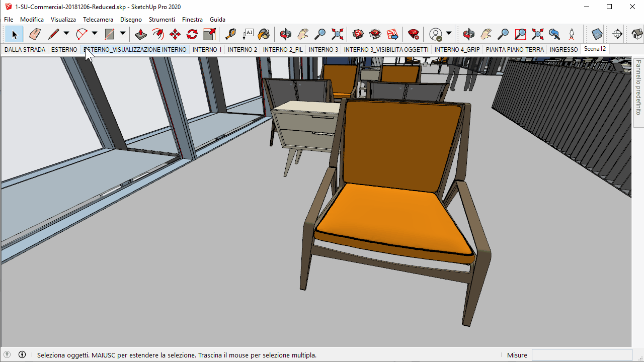Switch to INTERNO 4_GRIP scene tab

coord(457,50)
